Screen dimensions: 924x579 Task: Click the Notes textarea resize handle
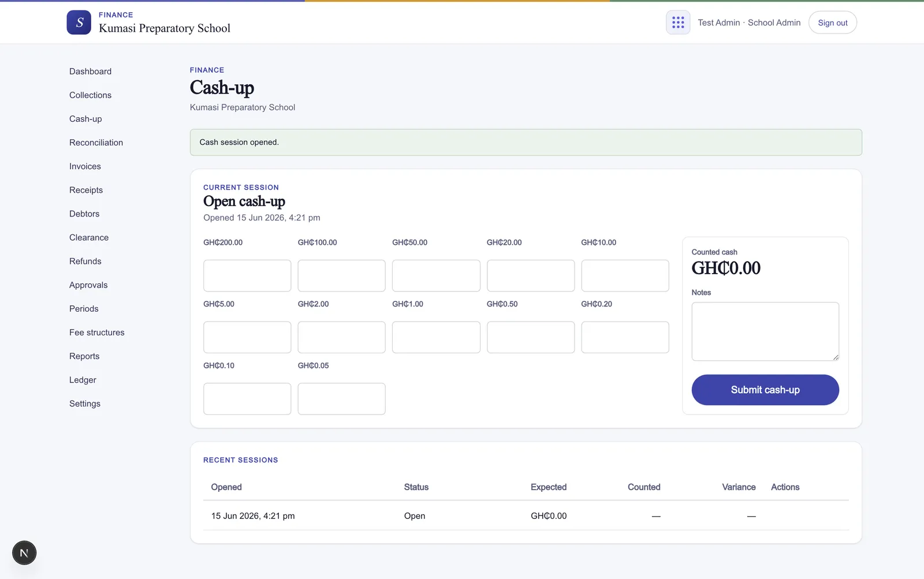835,357
